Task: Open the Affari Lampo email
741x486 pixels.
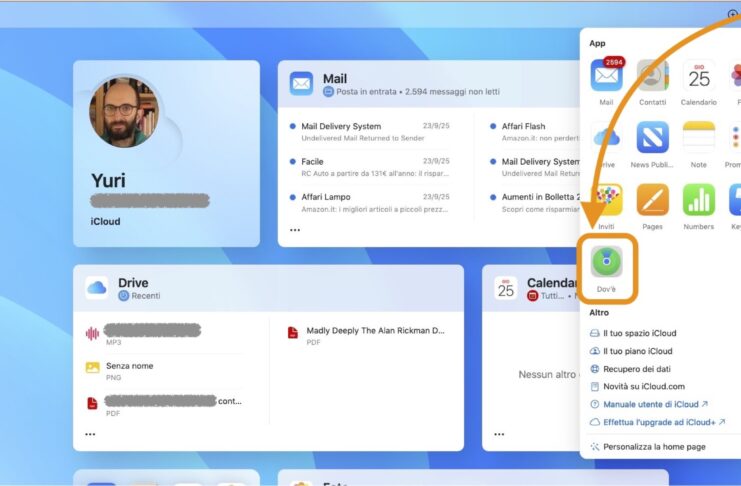Action: [370, 202]
